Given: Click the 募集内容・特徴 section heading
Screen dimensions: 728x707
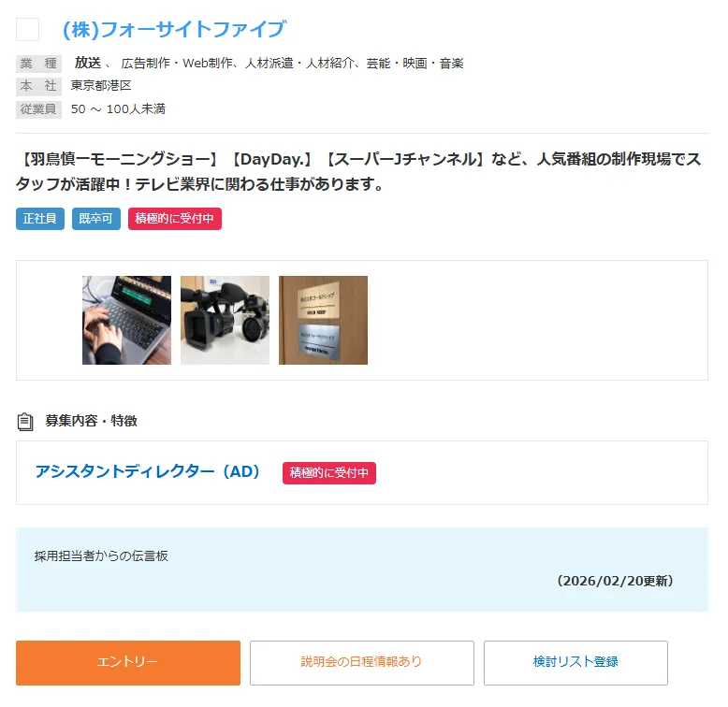Looking at the screenshot, I should (91, 421).
